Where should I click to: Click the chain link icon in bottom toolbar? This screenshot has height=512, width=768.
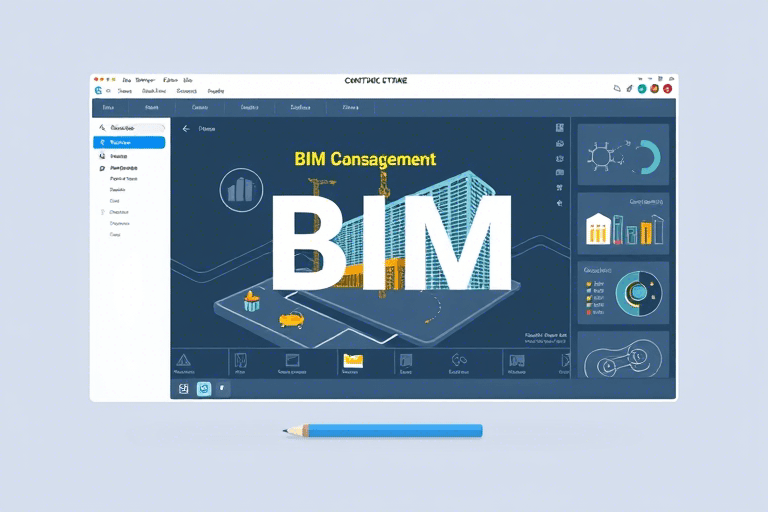click(460, 360)
